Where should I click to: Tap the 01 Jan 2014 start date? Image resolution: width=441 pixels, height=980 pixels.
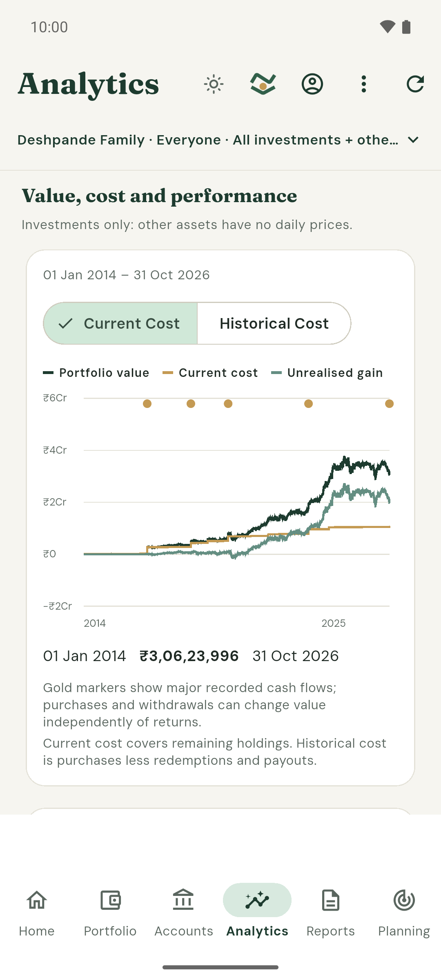(x=85, y=656)
